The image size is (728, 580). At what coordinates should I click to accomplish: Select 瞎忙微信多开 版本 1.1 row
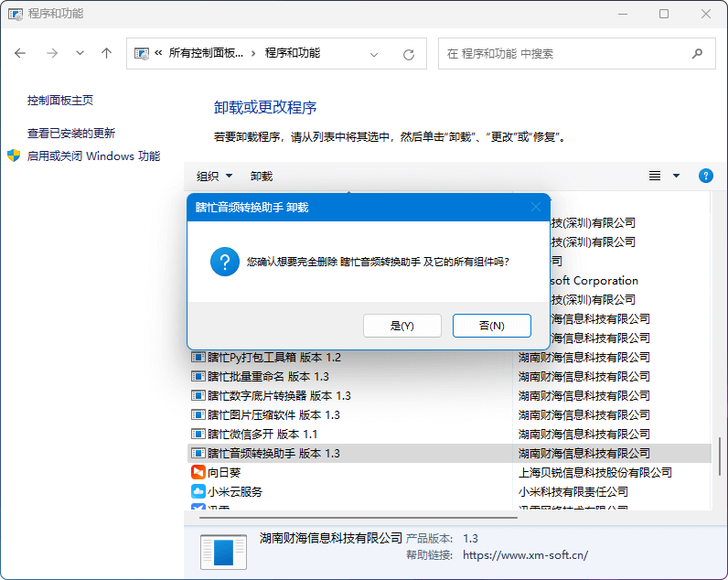(448, 435)
